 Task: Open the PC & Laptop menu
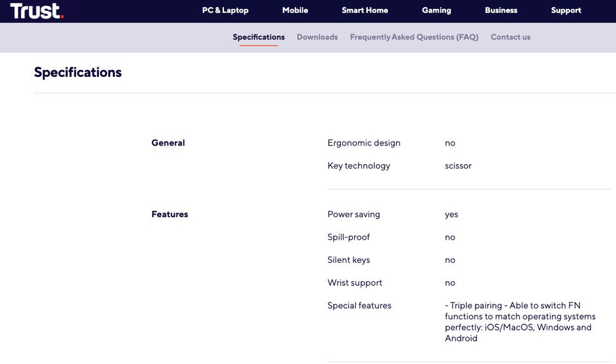[x=225, y=10]
